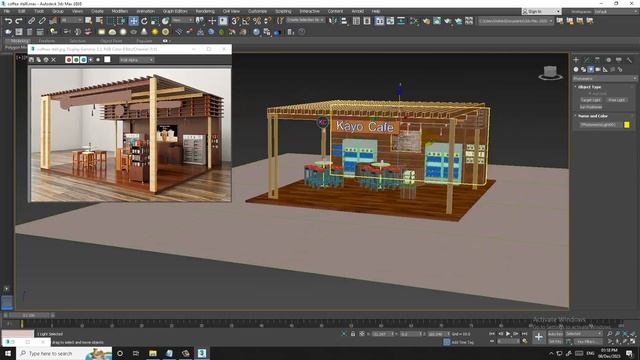Open the channel dropdown in render frame window
Viewport: 640px width, 360px height.
(136, 60)
